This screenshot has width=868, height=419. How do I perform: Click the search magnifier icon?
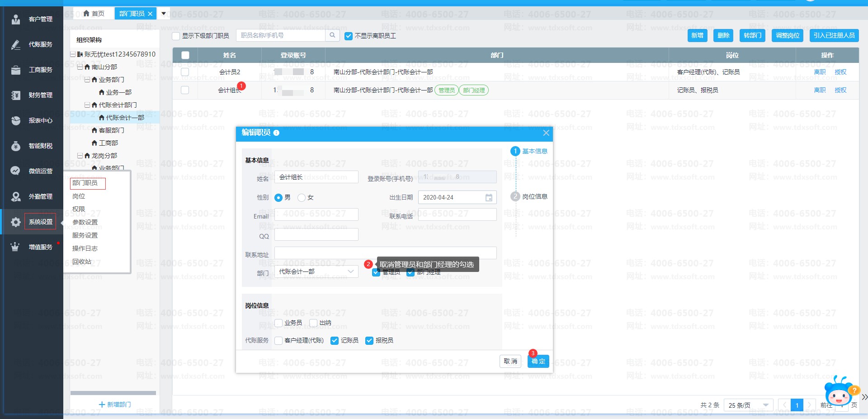click(x=332, y=35)
